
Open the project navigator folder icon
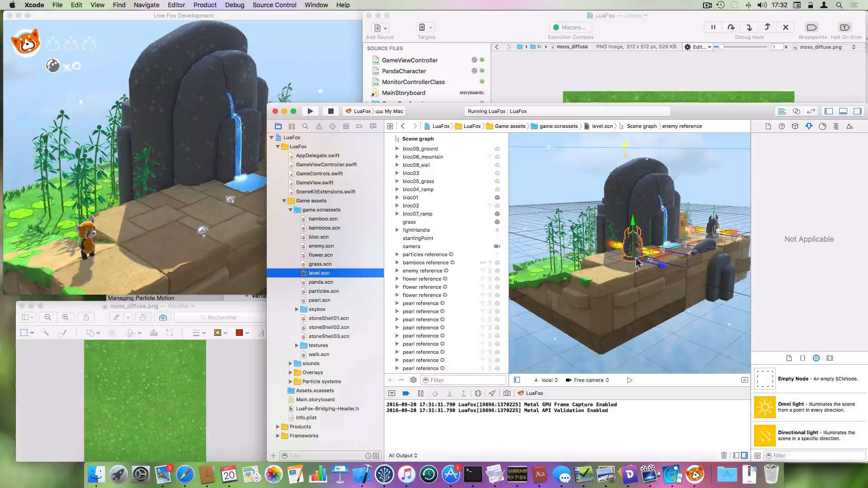point(278,127)
